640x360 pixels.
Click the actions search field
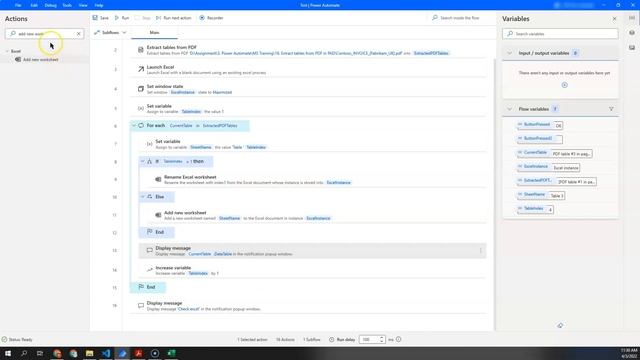click(44, 34)
